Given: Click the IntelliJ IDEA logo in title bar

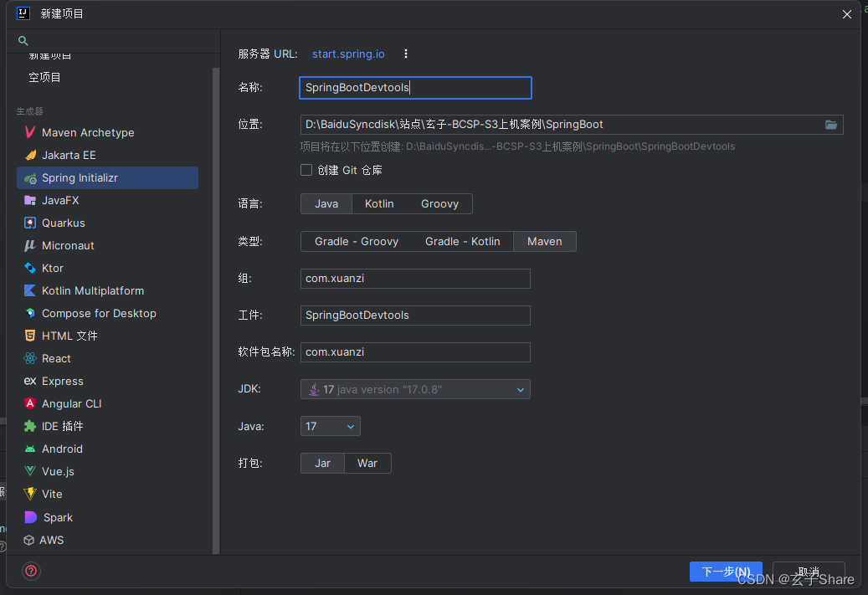Looking at the screenshot, I should [23, 13].
